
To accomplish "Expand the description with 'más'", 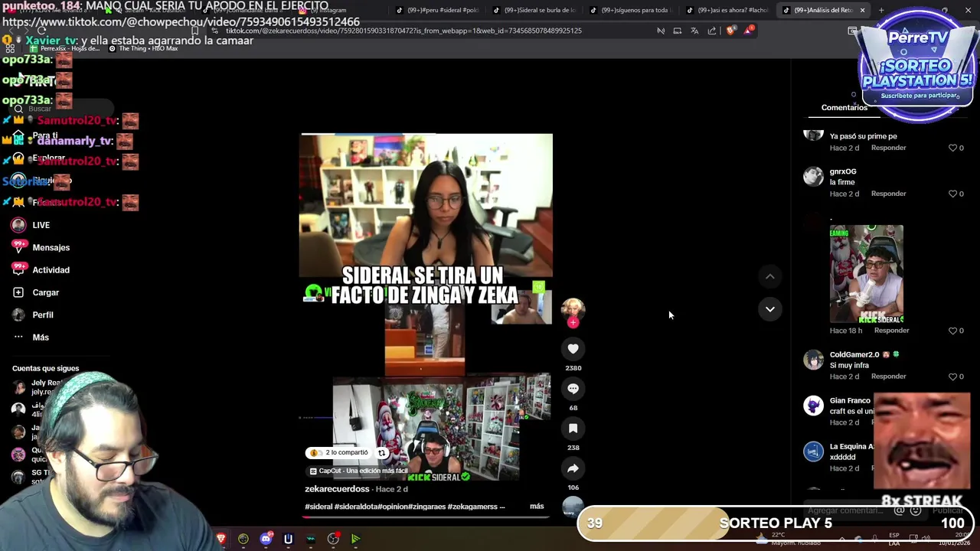I will (537, 506).
